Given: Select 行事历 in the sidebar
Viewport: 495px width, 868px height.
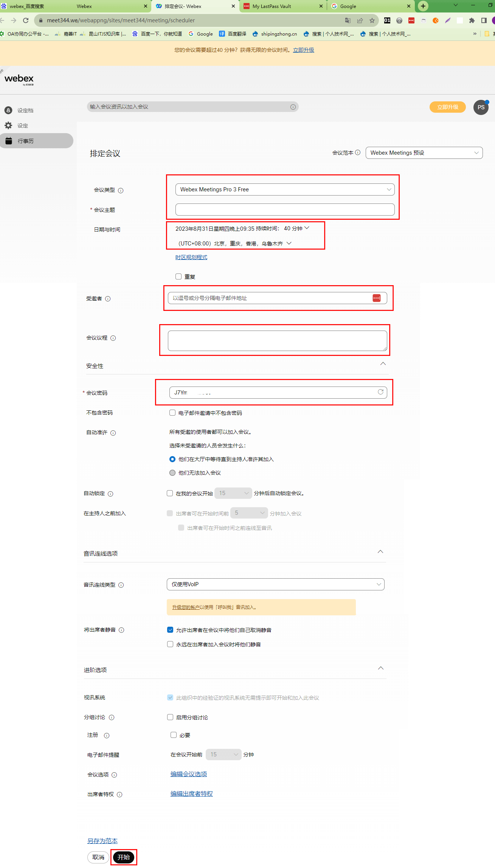Looking at the screenshot, I should [x=36, y=141].
